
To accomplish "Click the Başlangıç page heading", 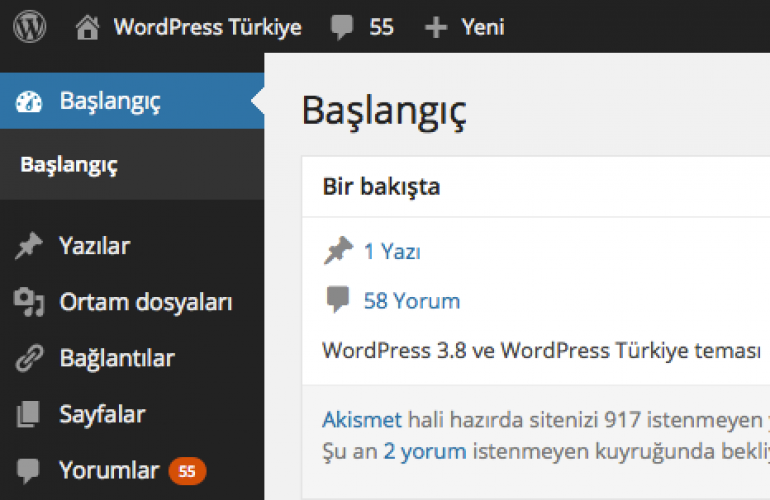I will point(384,112).
